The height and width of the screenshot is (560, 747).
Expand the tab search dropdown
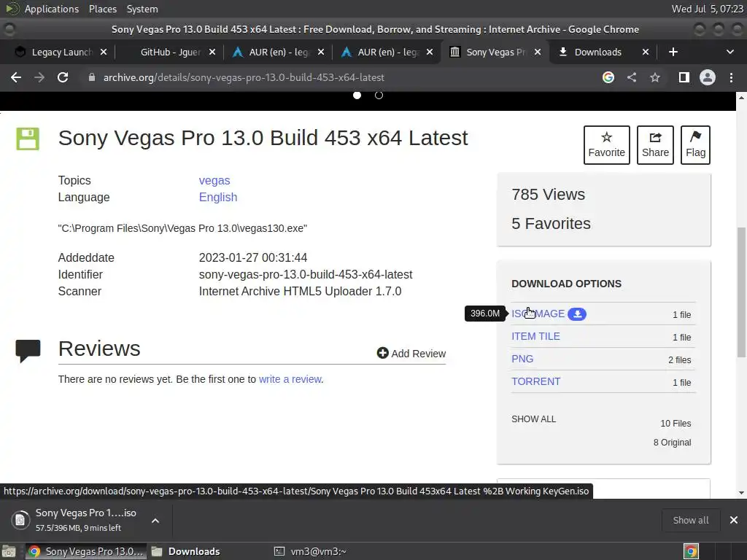[729, 52]
